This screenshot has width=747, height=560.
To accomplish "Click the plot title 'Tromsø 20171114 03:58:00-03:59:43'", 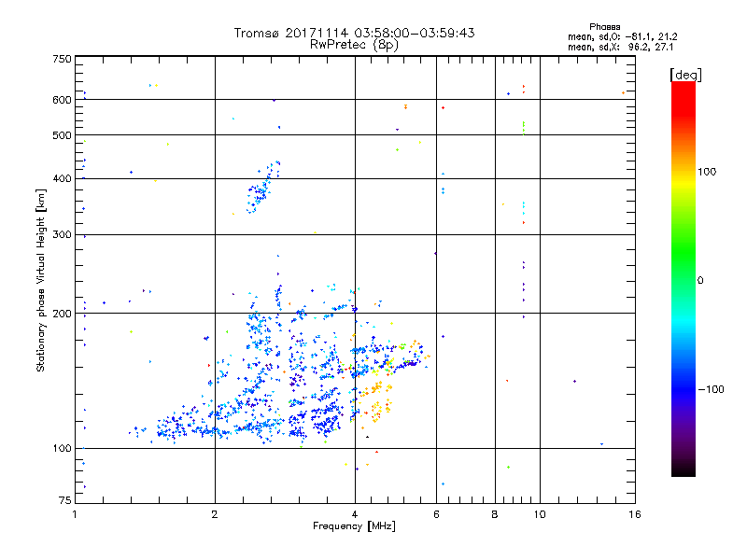I will (354, 33).
